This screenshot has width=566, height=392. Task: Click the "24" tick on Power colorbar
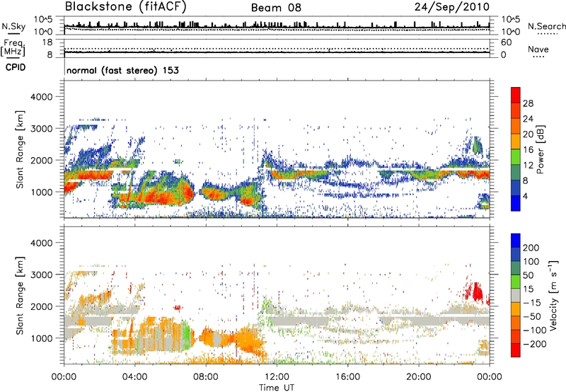(528, 119)
